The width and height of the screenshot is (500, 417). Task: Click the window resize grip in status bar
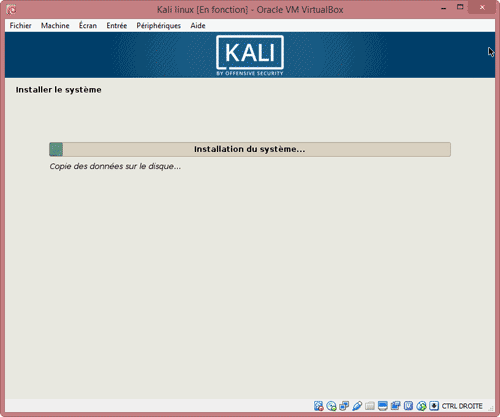(491, 408)
